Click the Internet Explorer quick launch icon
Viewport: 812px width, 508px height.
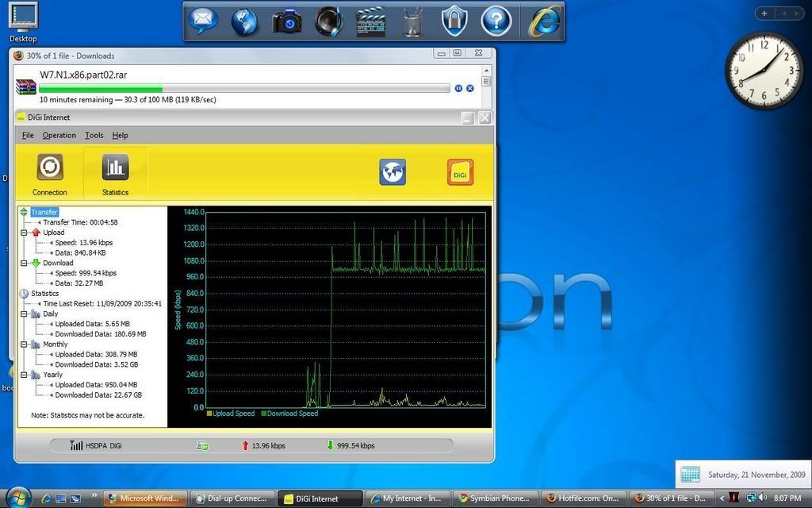coord(46,498)
